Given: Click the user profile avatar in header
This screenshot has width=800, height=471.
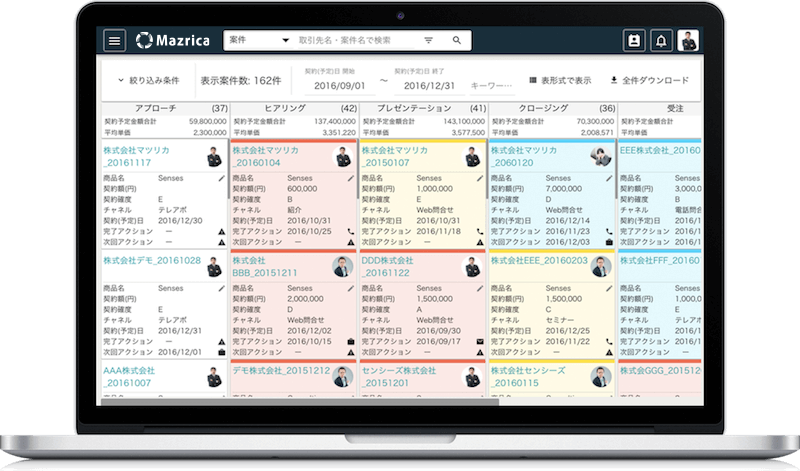Looking at the screenshot, I should point(689,41).
